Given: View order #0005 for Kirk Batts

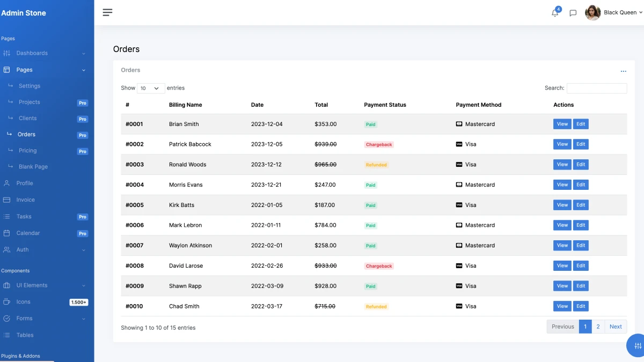Looking at the screenshot, I should tap(562, 205).
